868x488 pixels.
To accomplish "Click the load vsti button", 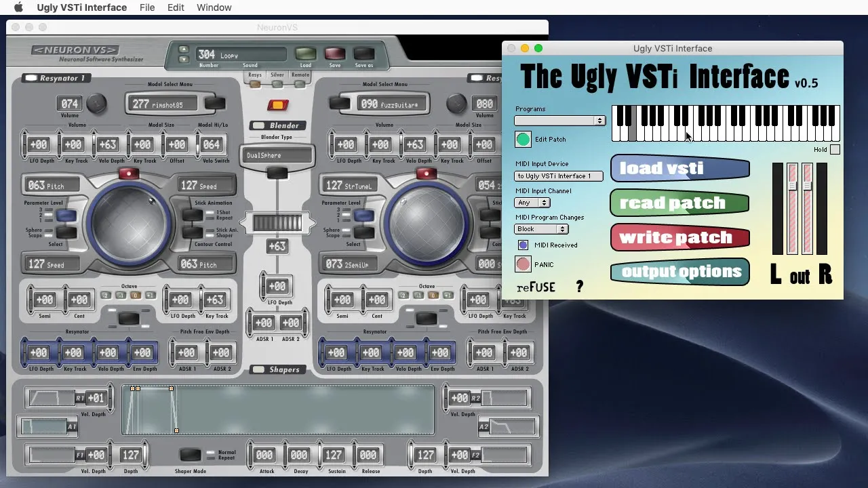I will point(679,169).
